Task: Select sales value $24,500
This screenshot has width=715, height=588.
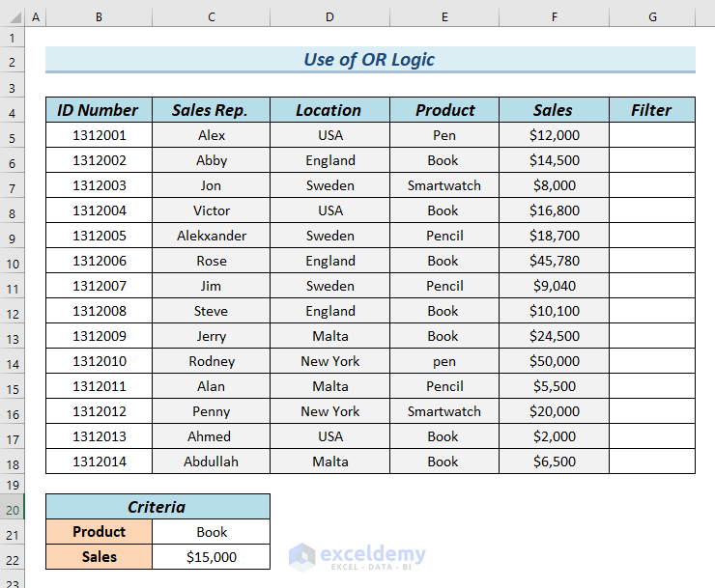Action: (554, 335)
